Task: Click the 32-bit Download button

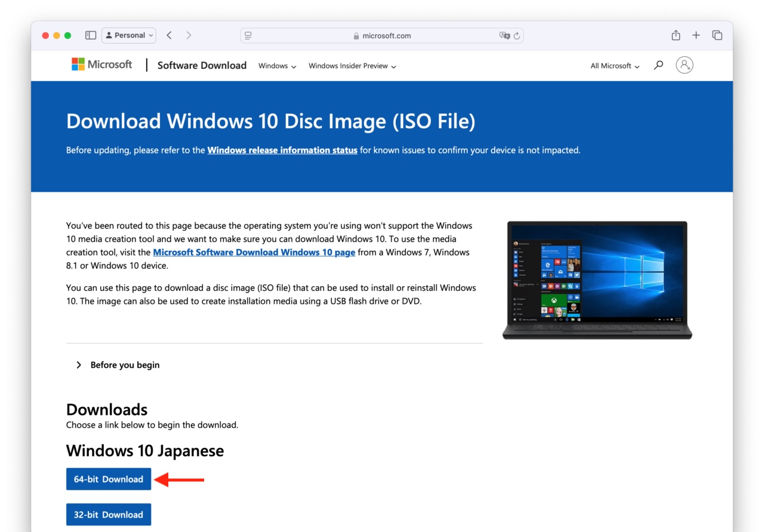Action: click(109, 515)
